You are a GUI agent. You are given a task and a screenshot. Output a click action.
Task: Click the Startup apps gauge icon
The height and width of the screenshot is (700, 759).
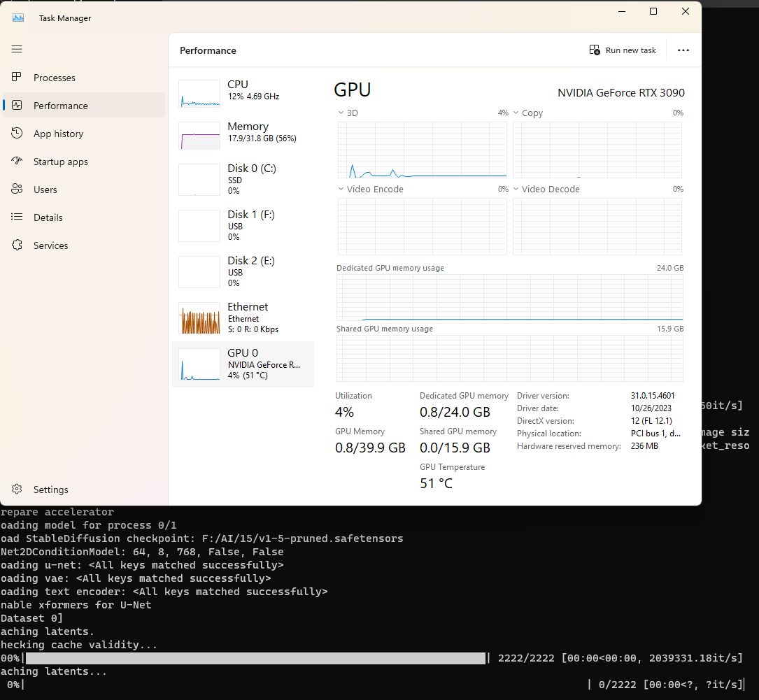tap(17, 162)
